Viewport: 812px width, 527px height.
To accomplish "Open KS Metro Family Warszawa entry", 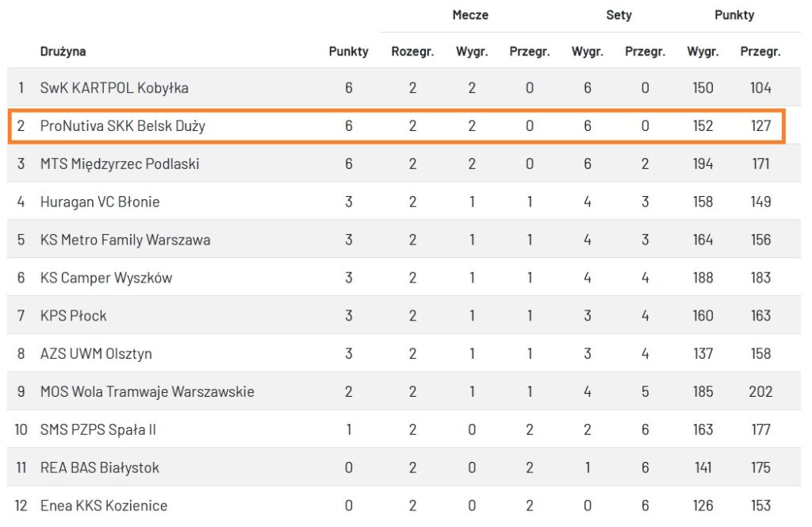I will (x=125, y=240).
